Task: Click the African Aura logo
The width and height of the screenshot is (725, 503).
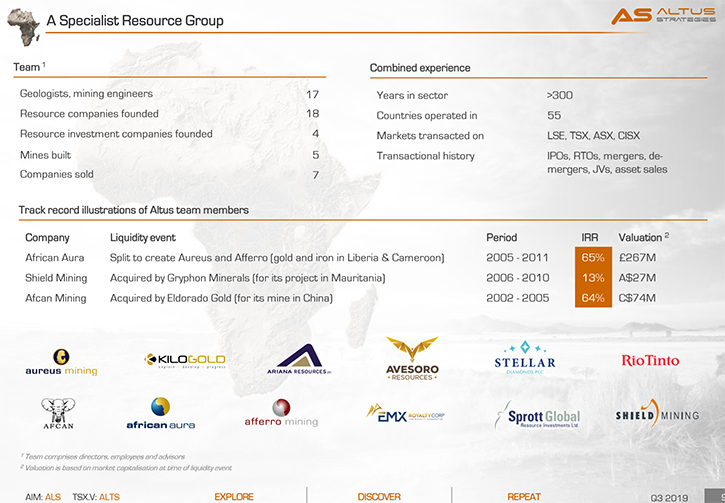Action: click(x=160, y=413)
